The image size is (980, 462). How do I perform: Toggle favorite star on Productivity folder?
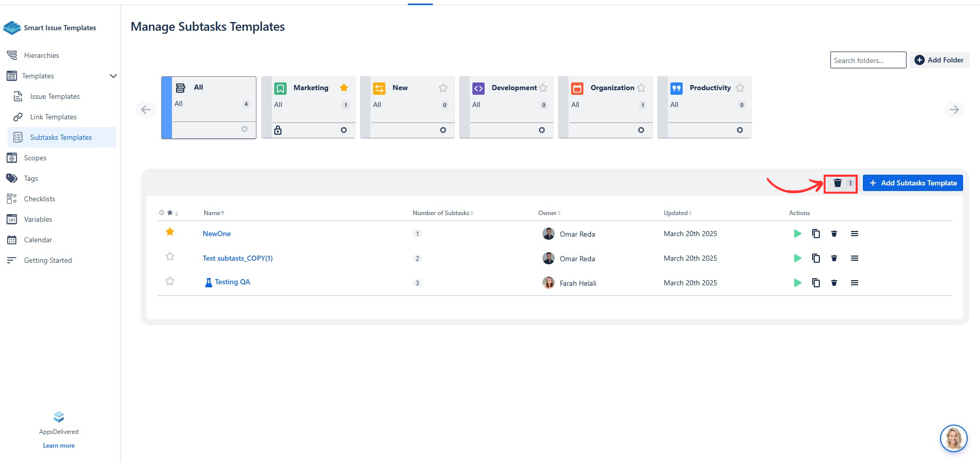740,88
